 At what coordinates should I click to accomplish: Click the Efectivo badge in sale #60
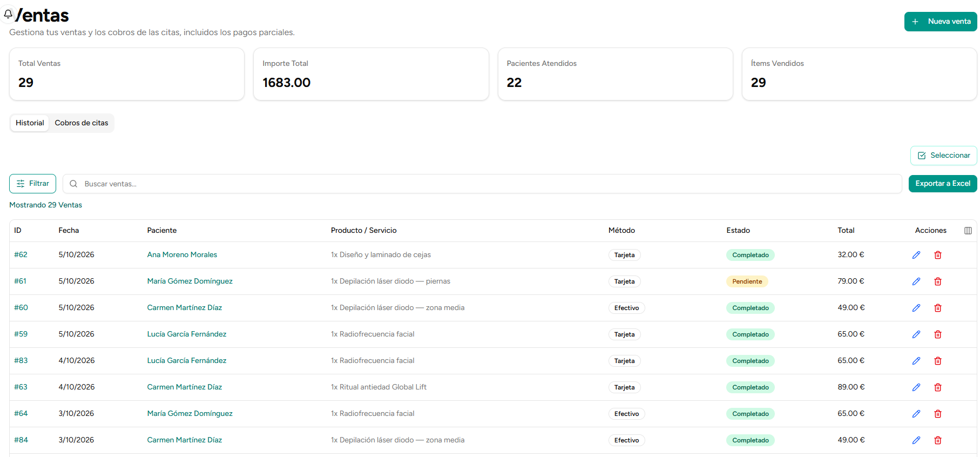tap(626, 308)
